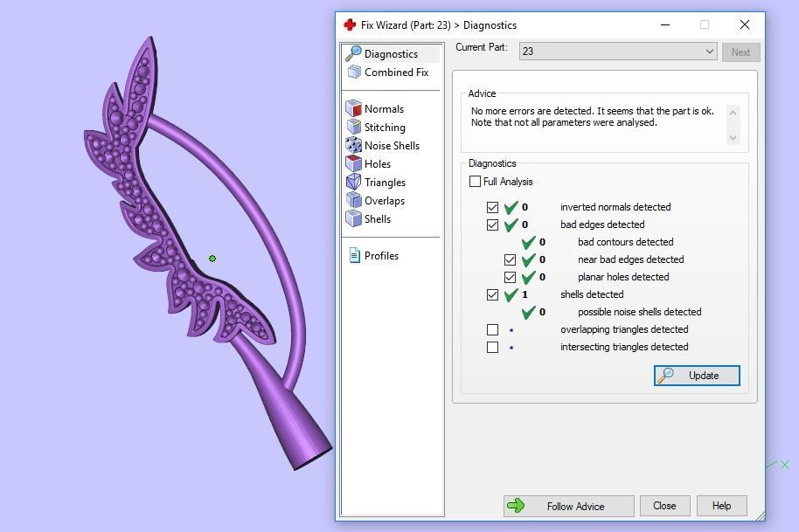Open the Holes fix icon
Viewport: 799px width, 532px height.
(353, 163)
